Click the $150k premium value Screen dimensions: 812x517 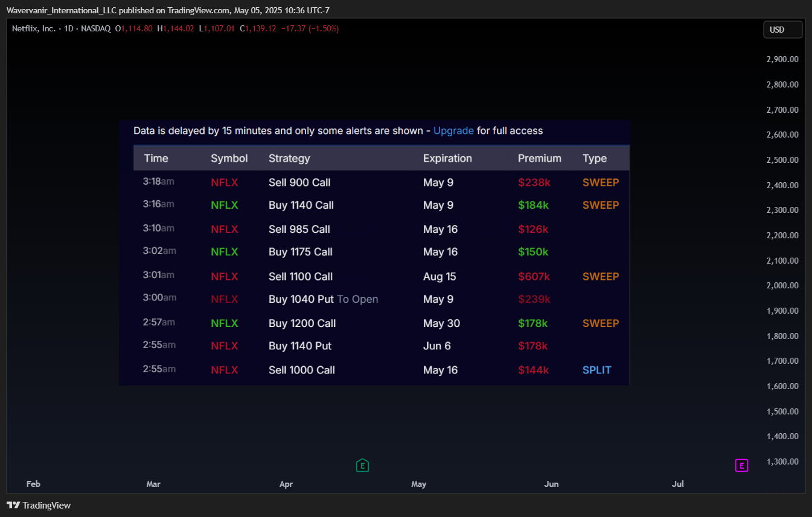pos(533,252)
